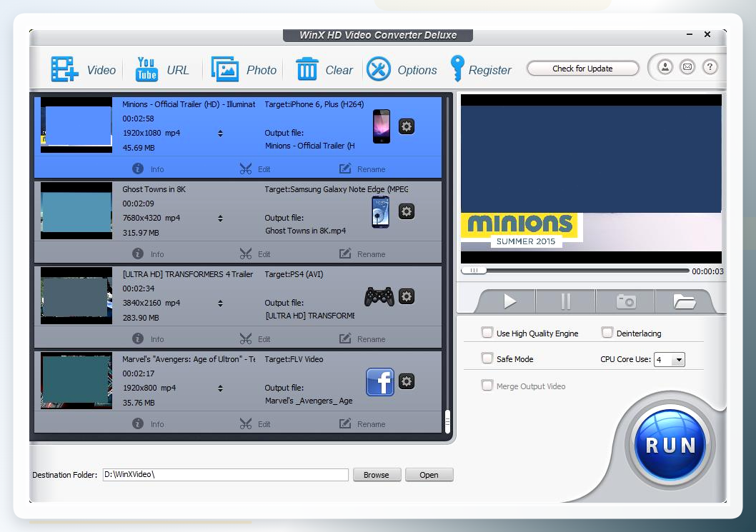
Task: Expand track selector for Transformers 4 trailer
Action: click(x=220, y=303)
